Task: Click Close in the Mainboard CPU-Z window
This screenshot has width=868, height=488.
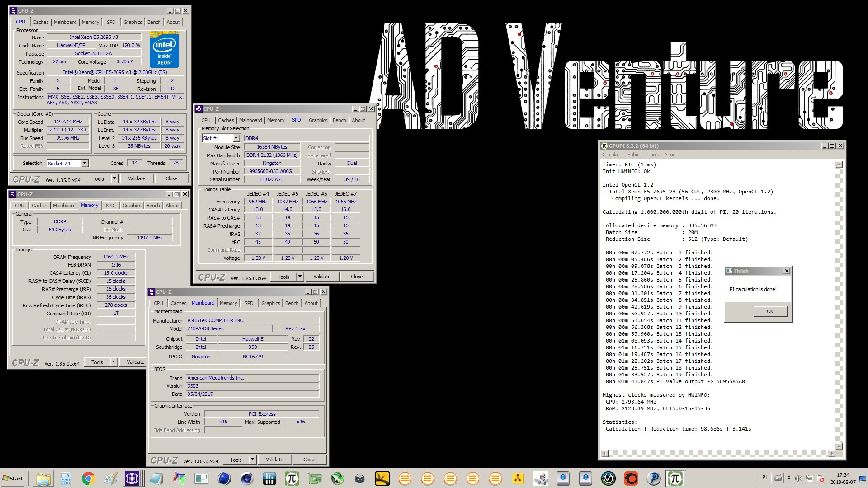Action: (309, 460)
